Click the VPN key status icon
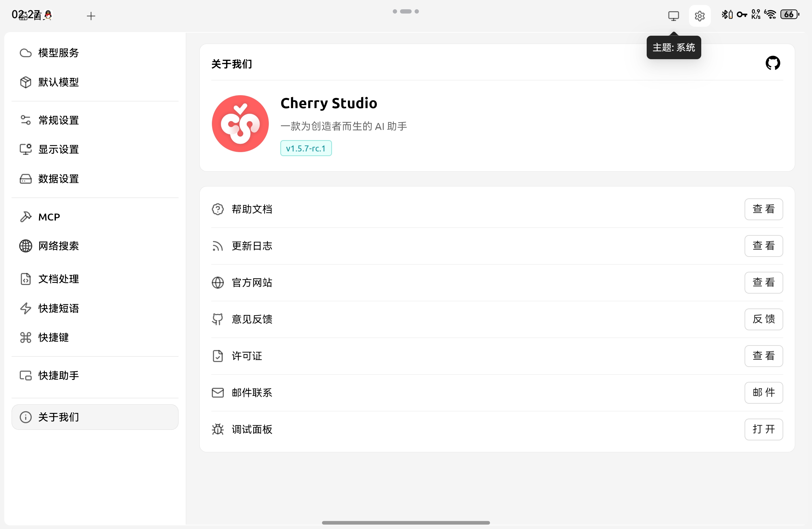The width and height of the screenshot is (812, 529). (x=742, y=15)
